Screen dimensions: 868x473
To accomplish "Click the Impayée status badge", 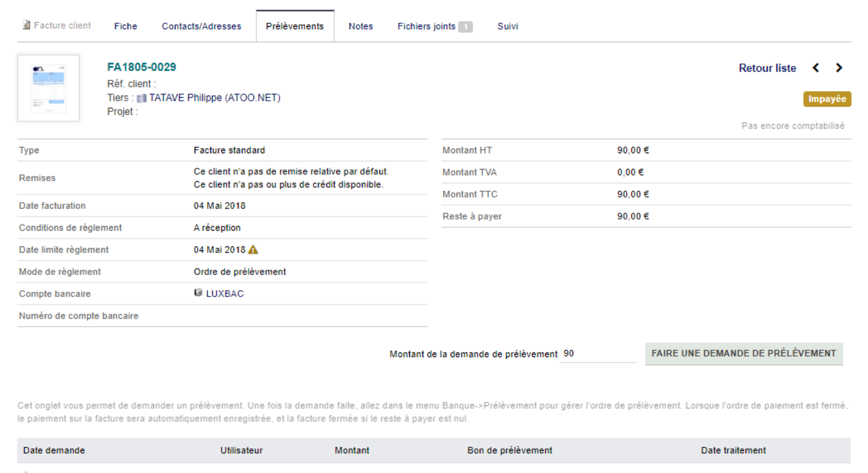I will pyautogui.click(x=827, y=100).
